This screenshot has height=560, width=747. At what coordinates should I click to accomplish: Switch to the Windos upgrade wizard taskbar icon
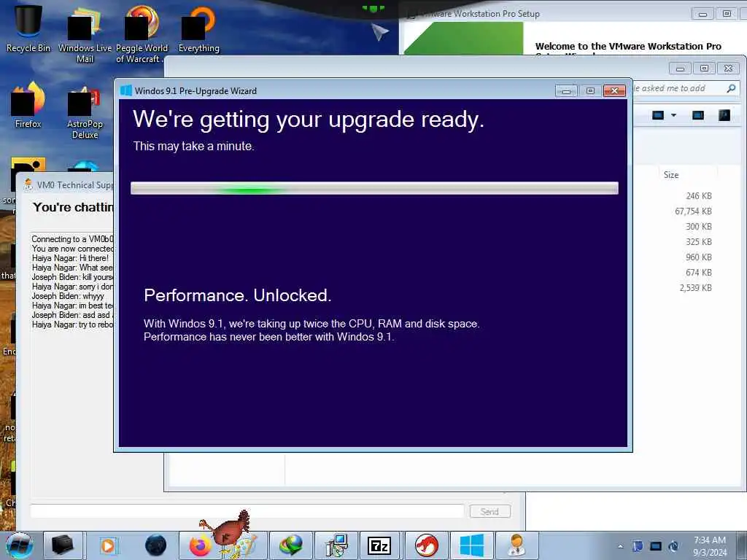pos(472,545)
